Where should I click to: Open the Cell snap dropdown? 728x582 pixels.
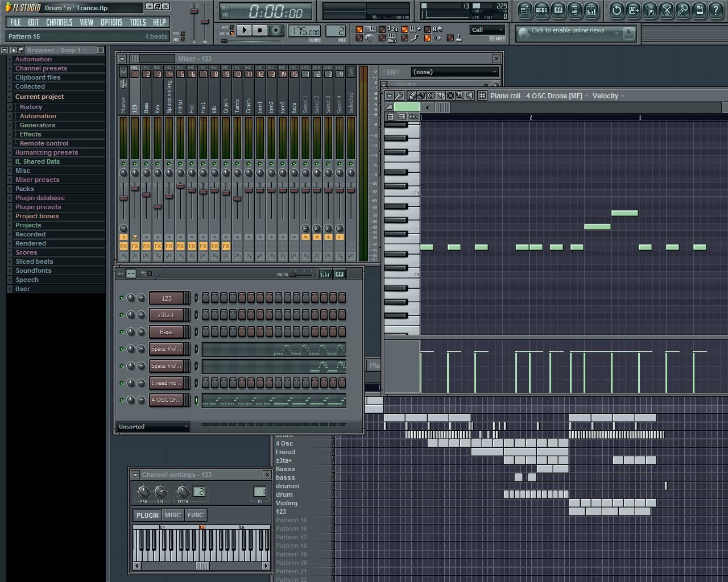click(x=487, y=30)
